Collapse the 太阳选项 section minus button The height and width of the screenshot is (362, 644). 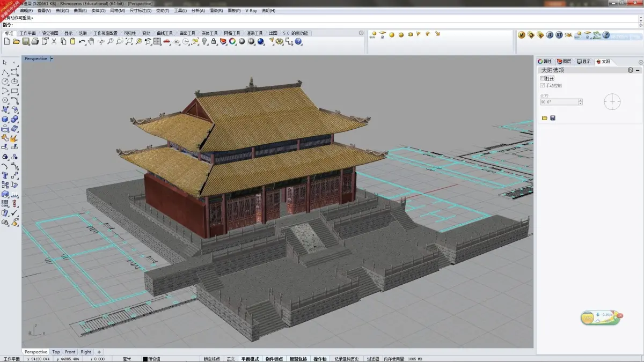pyautogui.click(x=638, y=70)
